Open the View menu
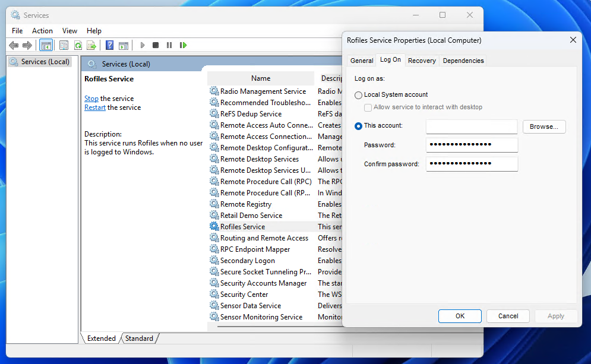 pyautogui.click(x=69, y=31)
